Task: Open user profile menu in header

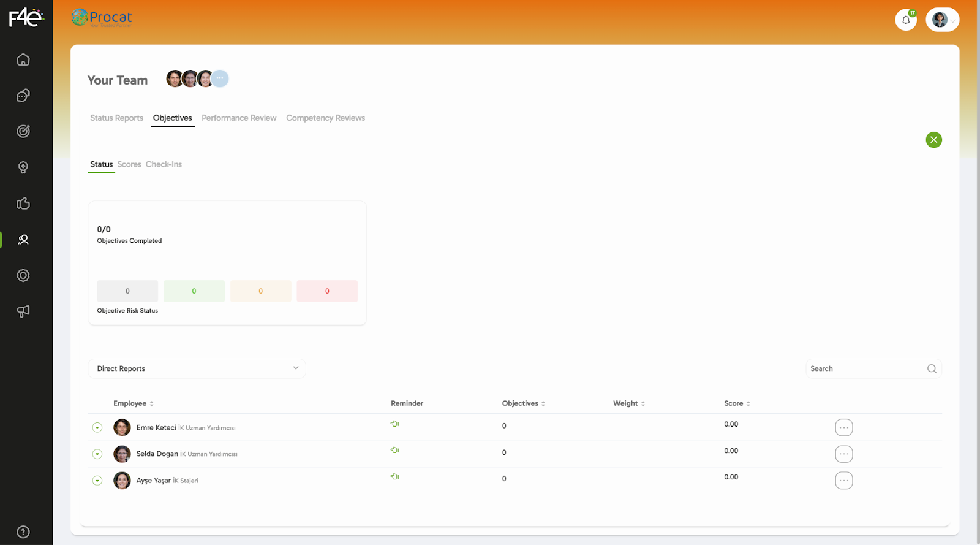Action: click(942, 20)
